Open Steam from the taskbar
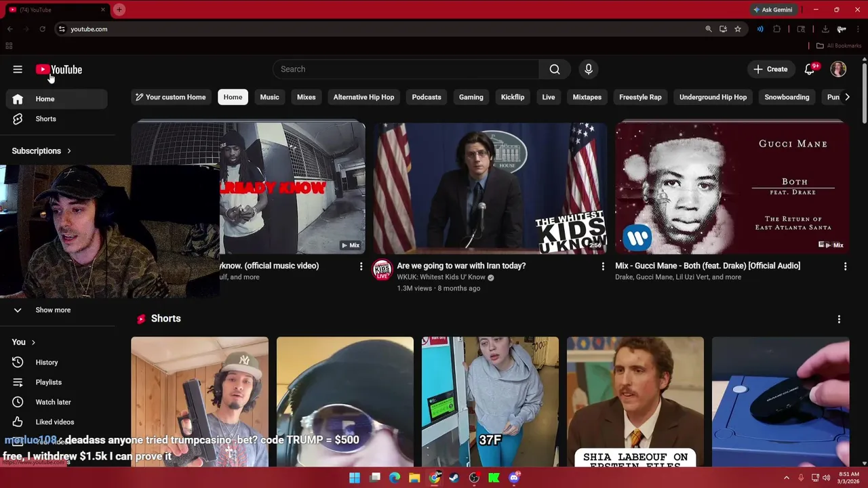The height and width of the screenshot is (488, 868). click(454, 478)
